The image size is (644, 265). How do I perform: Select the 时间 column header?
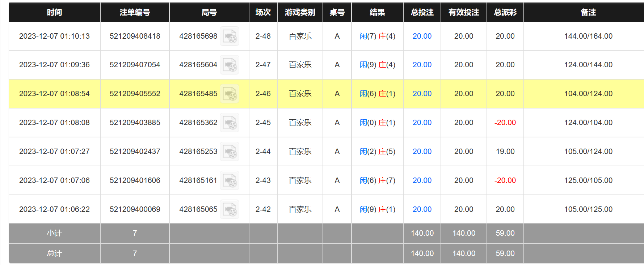pos(54,12)
